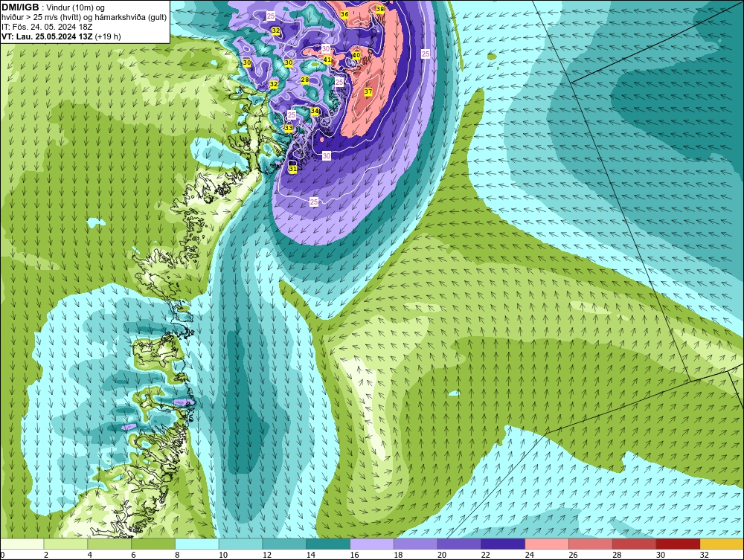Click the pale 0–2 m/s legend swatch
Screen dimensions: 744x560
click(x=22, y=544)
